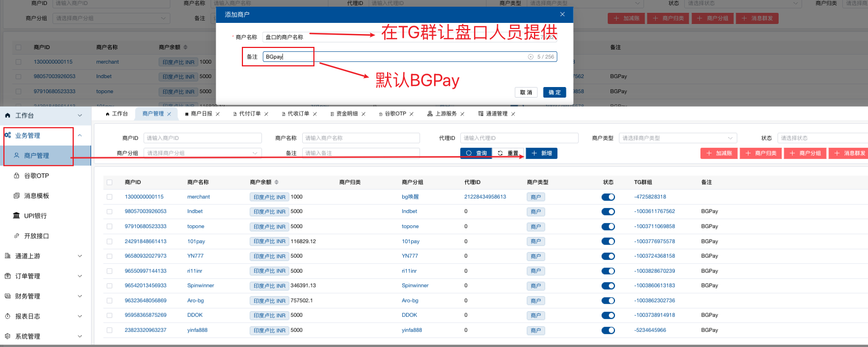Click the 商户余额 sort arrows icon
Viewport: 868px width, 347px height.
[x=276, y=182]
